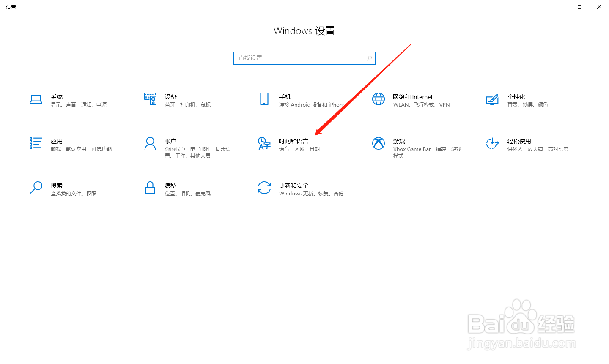
Task: Click the 时间和语言 clock-and-letter icon
Action: coord(264,143)
